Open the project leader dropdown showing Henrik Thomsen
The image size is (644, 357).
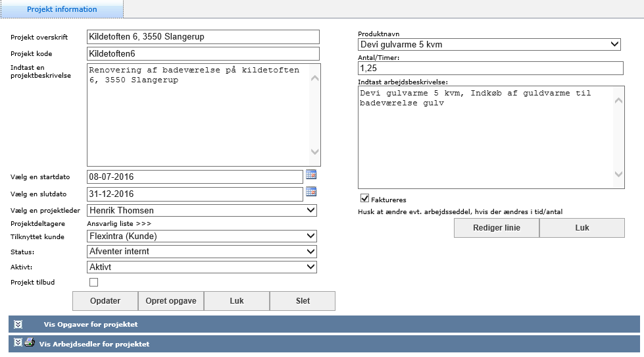coord(202,211)
